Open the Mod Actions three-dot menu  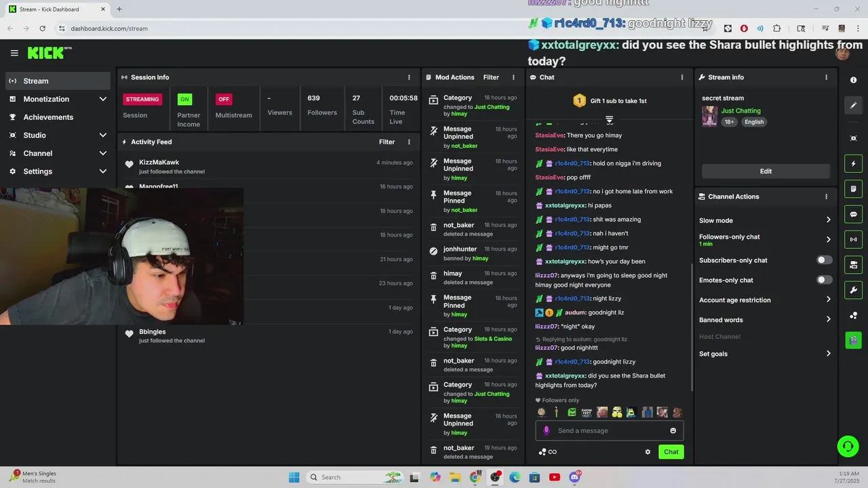[513, 77]
